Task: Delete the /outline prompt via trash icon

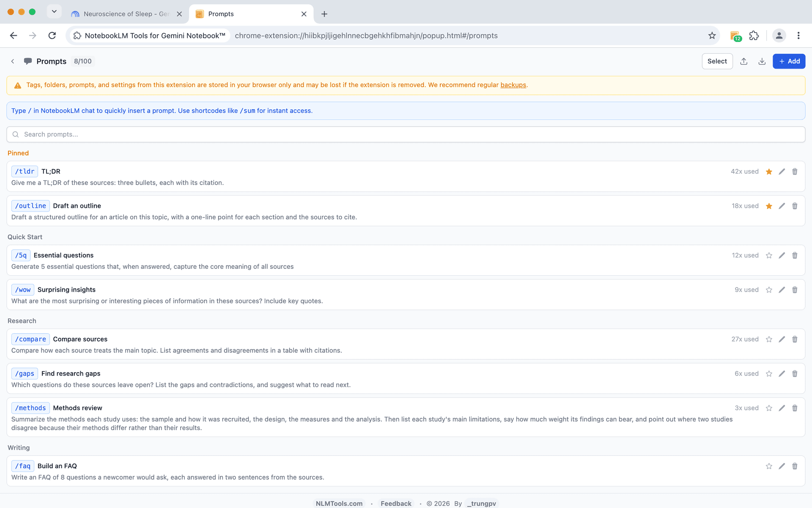Action: 795,206
